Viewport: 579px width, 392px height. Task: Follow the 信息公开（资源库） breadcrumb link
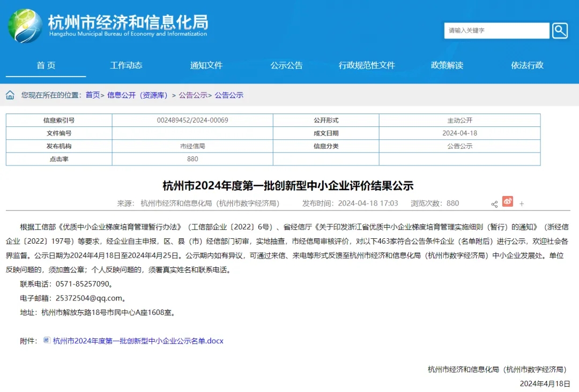pos(137,95)
